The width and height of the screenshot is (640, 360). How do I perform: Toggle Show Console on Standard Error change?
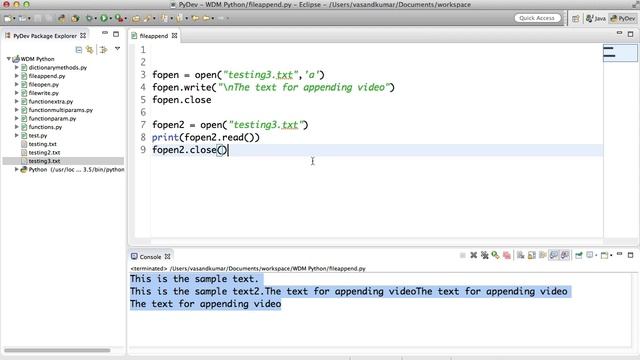pos(565,255)
